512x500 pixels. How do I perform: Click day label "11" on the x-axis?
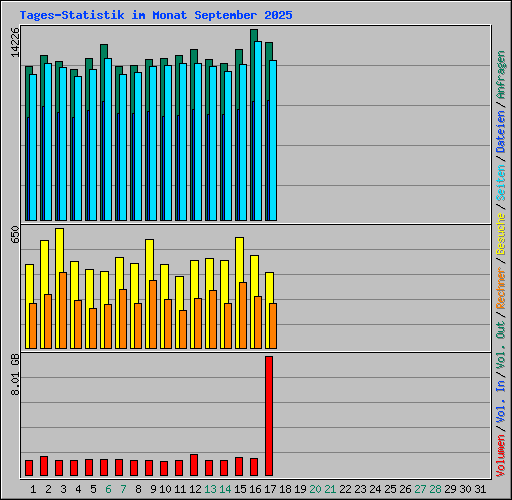(180, 489)
